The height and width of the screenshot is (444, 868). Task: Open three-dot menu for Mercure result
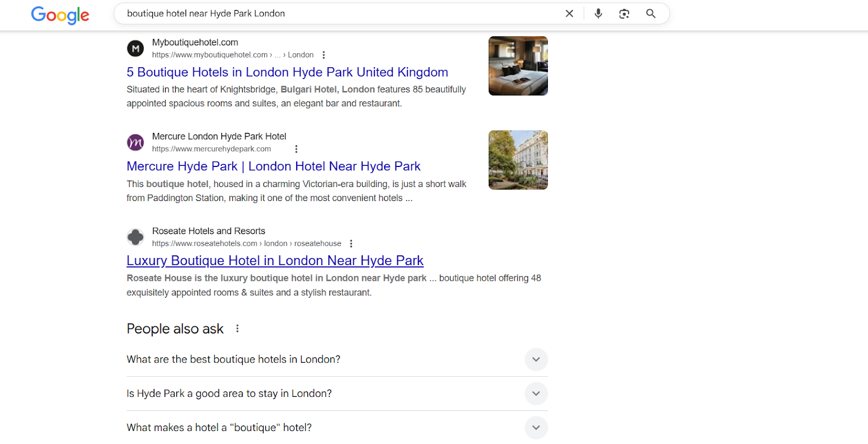click(x=296, y=149)
